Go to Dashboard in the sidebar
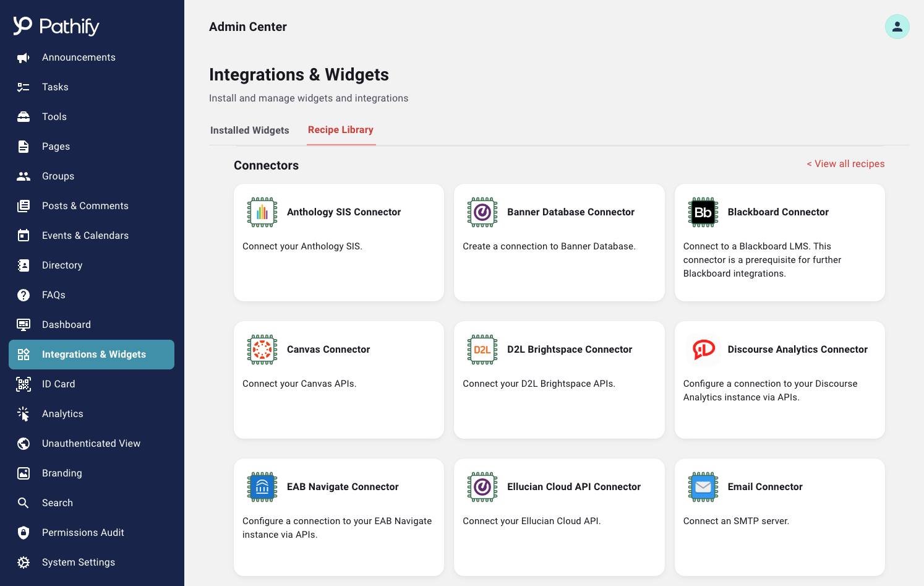 coord(92,325)
